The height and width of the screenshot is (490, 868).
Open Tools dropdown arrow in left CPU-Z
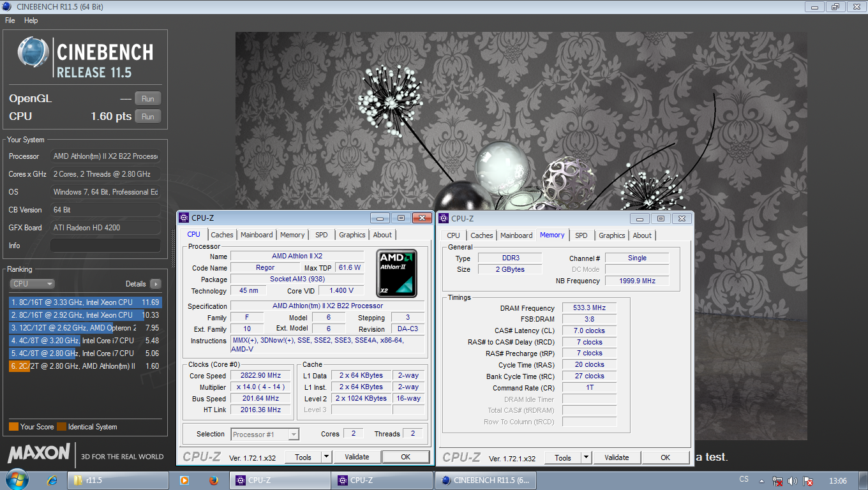[326, 457]
